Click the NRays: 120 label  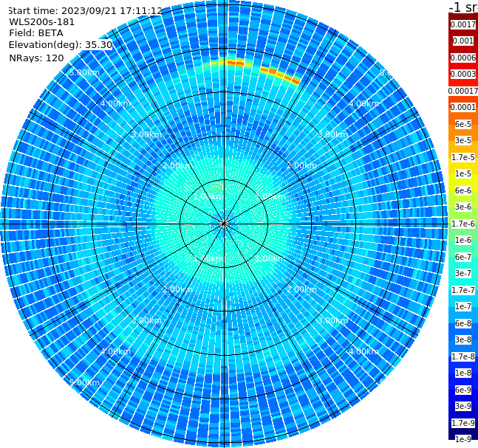(x=36, y=58)
